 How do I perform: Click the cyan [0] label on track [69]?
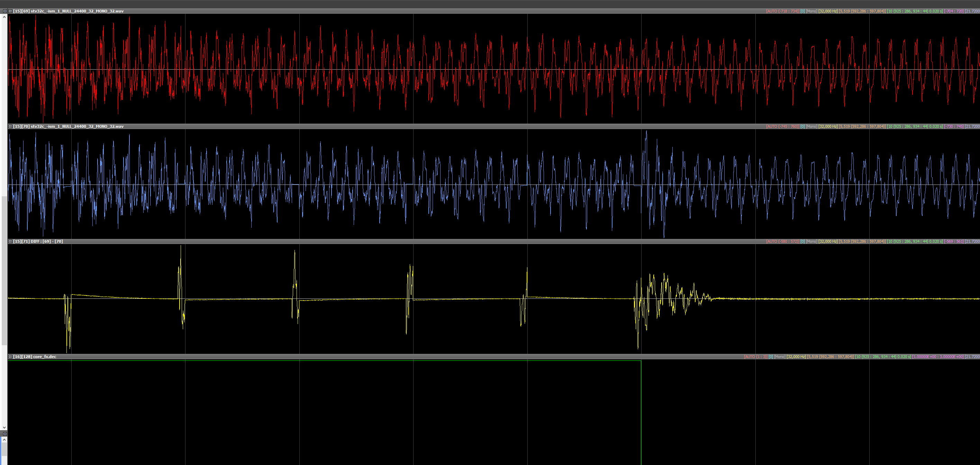pyautogui.click(x=802, y=11)
